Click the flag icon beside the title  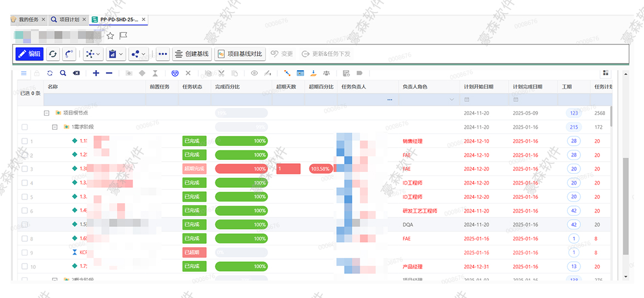[x=123, y=36]
